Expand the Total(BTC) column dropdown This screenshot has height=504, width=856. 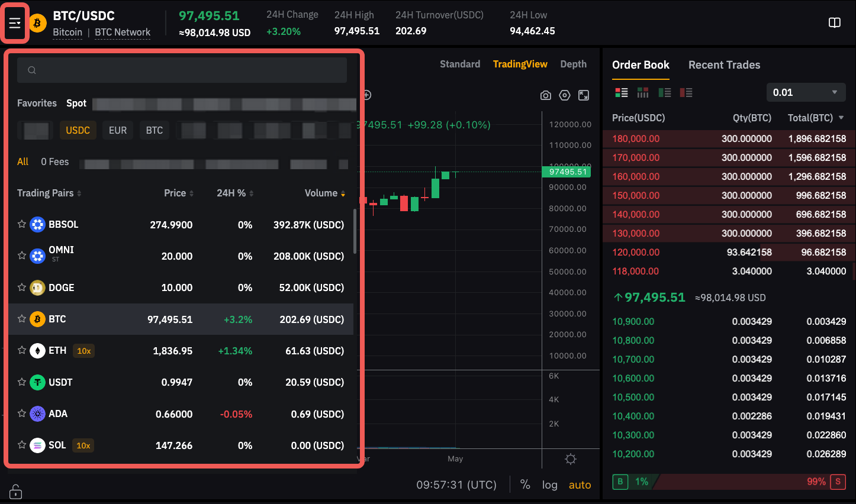841,118
